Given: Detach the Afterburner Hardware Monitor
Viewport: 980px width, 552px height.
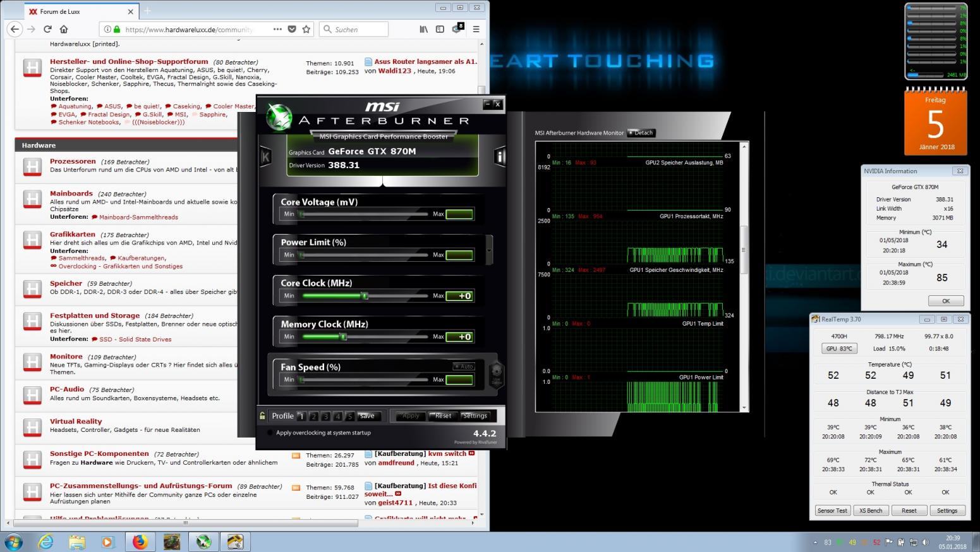Looking at the screenshot, I should 641,133.
